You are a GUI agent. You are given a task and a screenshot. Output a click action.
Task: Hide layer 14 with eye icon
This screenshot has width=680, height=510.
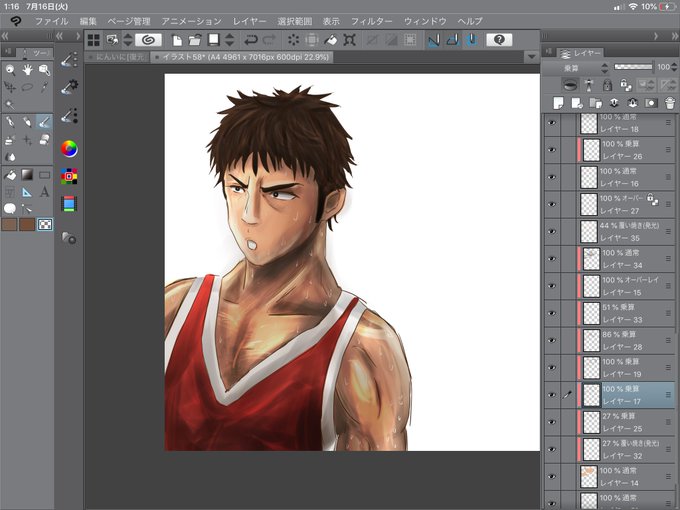(x=552, y=477)
